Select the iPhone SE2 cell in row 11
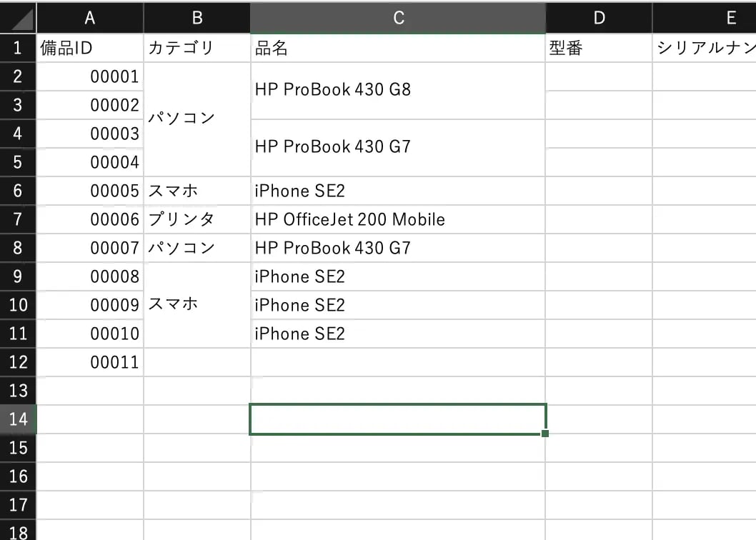This screenshot has width=756, height=540. tap(398, 334)
